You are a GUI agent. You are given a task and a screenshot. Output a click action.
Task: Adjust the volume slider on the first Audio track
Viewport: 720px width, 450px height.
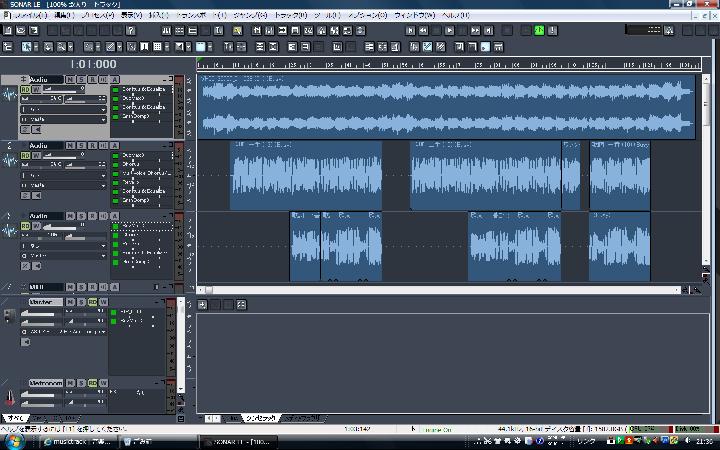click(x=64, y=89)
